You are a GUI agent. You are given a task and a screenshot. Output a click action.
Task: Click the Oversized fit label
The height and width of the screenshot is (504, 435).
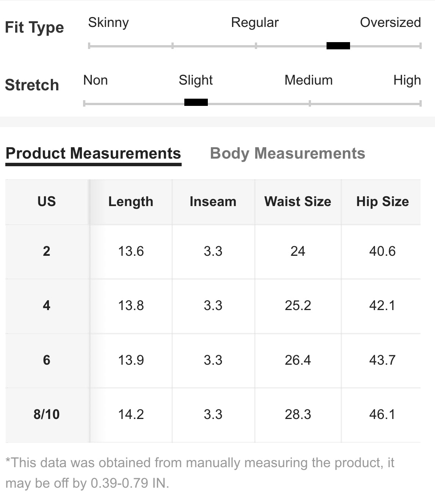click(390, 23)
